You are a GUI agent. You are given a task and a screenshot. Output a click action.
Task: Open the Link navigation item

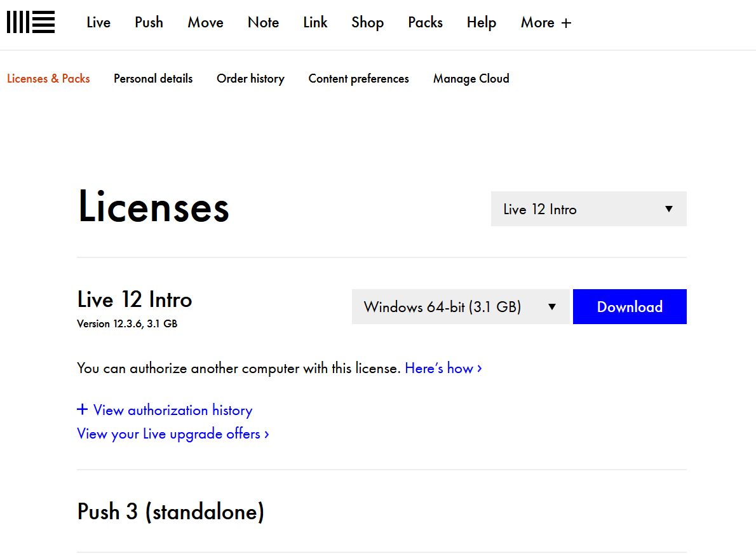point(315,22)
